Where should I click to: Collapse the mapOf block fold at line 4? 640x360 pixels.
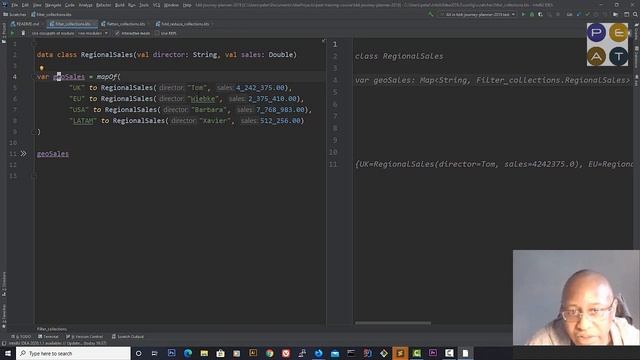coord(34,76)
